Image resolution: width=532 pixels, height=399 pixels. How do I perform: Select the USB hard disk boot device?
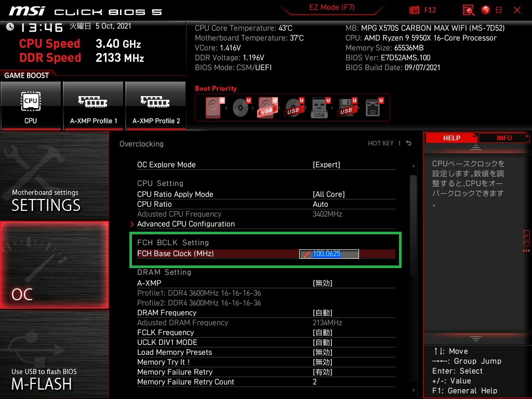point(268,108)
